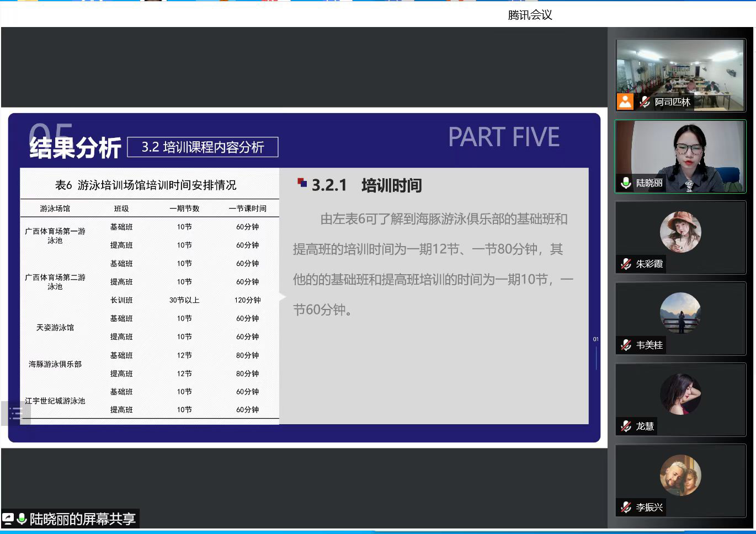Click the muted mic icon of 龙慧

626,426
